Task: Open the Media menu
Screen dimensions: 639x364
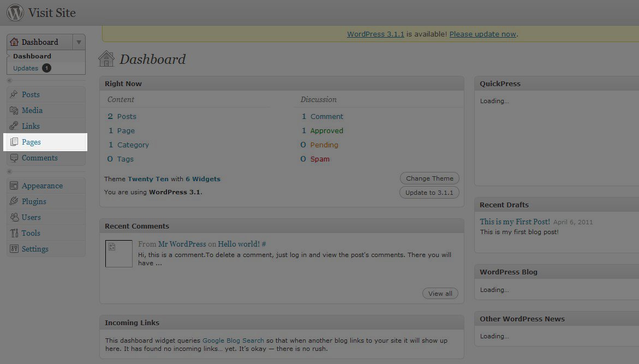Action: point(32,110)
